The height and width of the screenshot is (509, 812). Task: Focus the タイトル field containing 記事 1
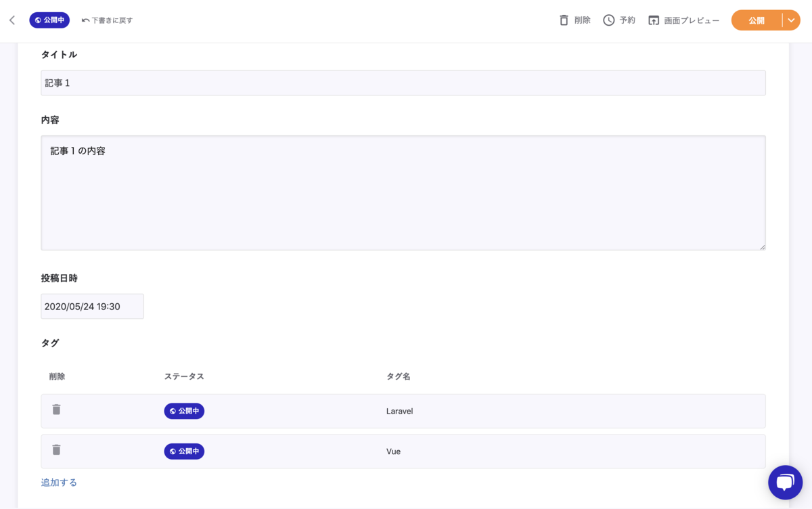(403, 83)
